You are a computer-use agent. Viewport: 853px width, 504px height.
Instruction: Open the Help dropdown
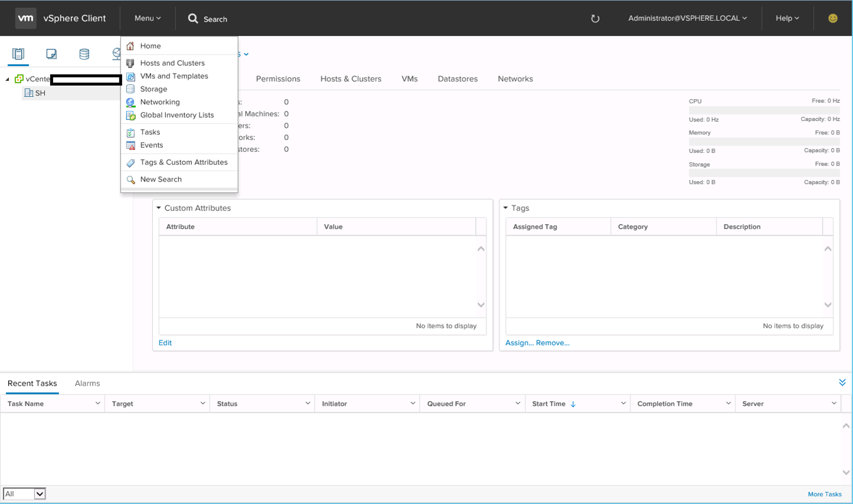[x=787, y=18]
